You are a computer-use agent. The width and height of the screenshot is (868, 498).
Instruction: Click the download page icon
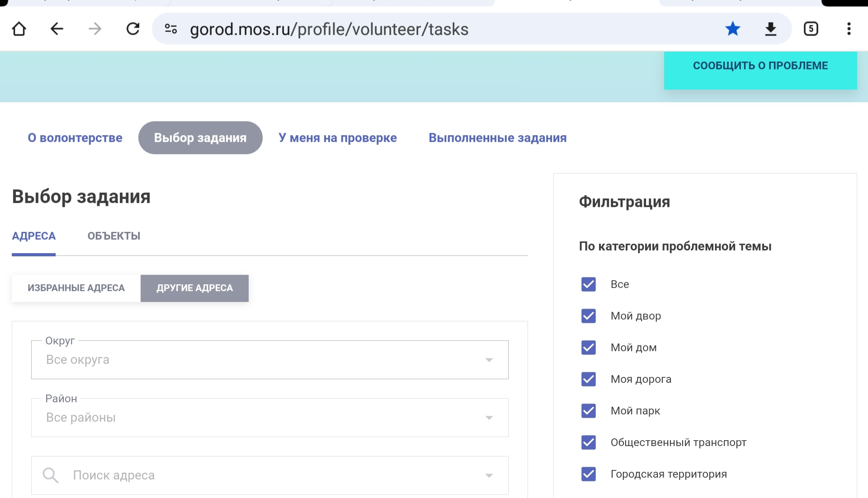click(771, 29)
